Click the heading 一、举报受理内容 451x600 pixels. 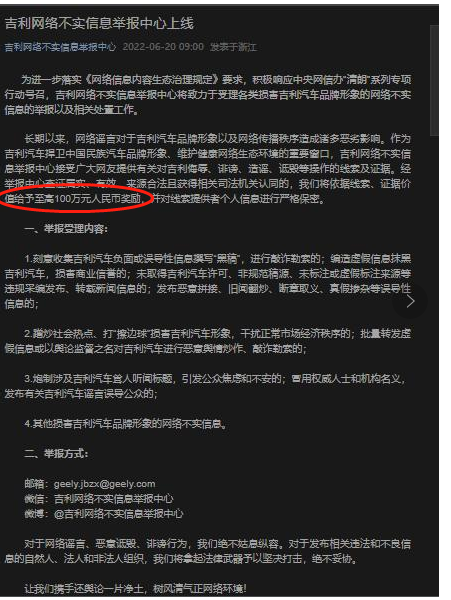(x=66, y=228)
